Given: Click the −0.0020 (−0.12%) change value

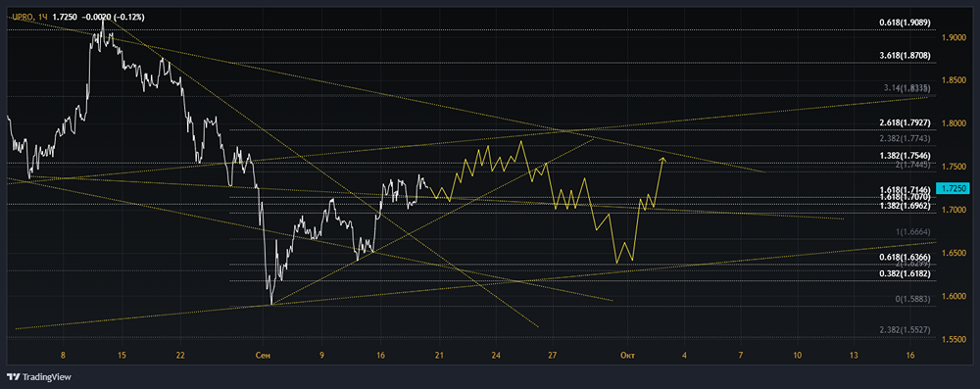Looking at the screenshot, I should coord(114,17).
